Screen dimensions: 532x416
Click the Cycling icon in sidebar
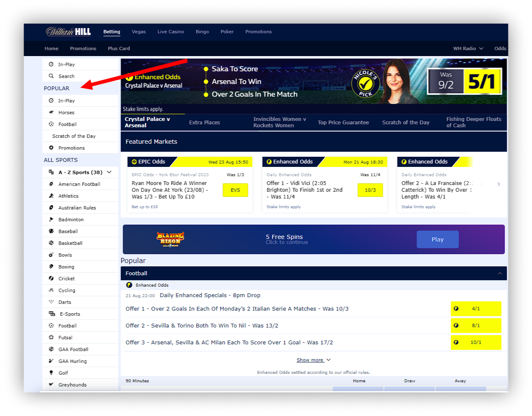(x=51, y=290)
